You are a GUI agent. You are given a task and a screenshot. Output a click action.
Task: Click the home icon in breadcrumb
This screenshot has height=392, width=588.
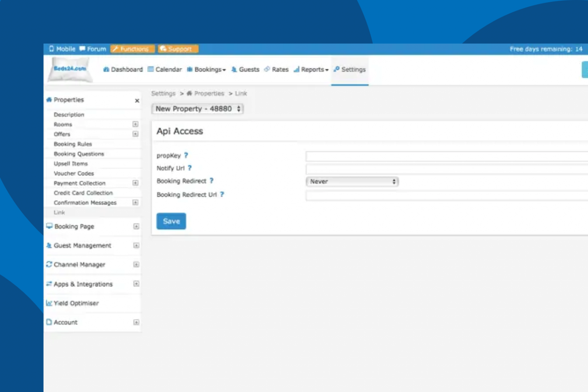(x=189, y=93)
